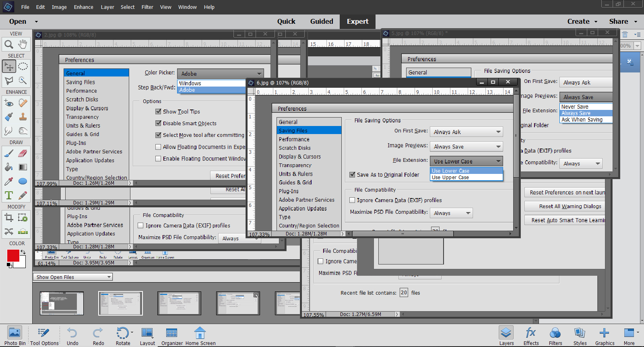The image size is (644, 347).
Task: Open the On First Save dropdown in 6.jpg
Action: [x=466, y=132]
